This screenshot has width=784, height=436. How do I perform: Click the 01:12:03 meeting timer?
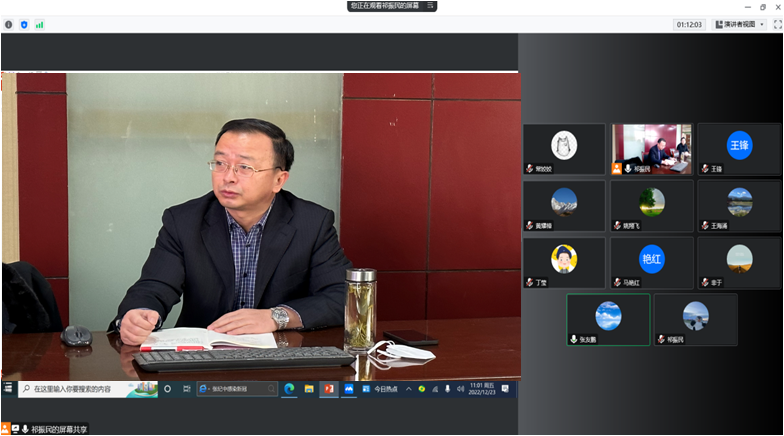(x=689, y=24)
